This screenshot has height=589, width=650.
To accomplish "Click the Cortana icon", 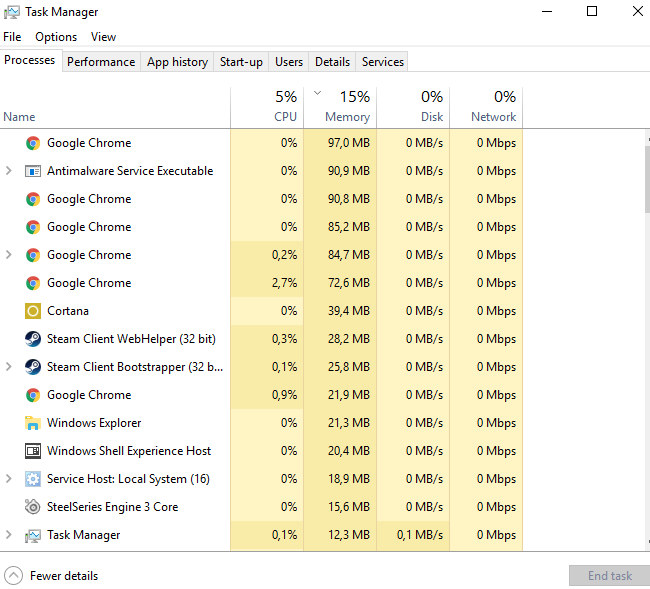I will coord(33,311).
